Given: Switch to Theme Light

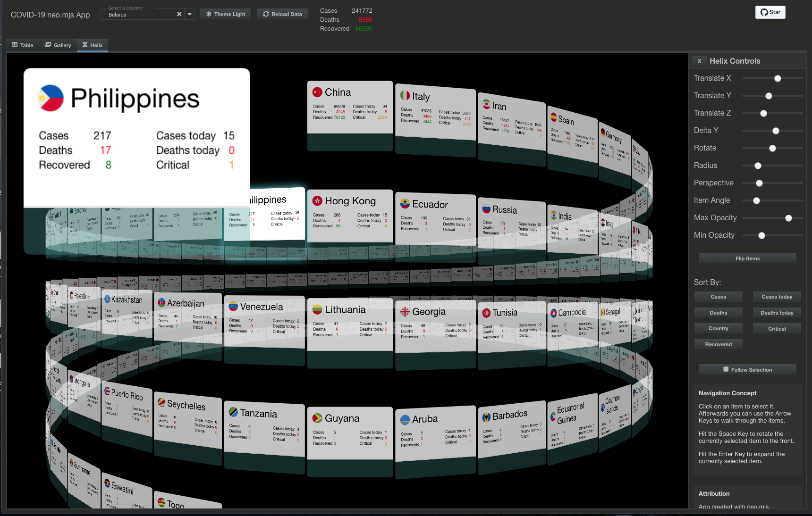Looking at the screenshot, I should pyautogui.click(x=225, y=14).
